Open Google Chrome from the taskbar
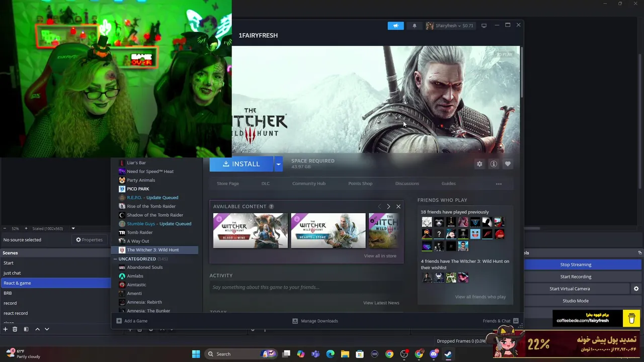This screenshot has height=362, width=644. pos(389,354)
